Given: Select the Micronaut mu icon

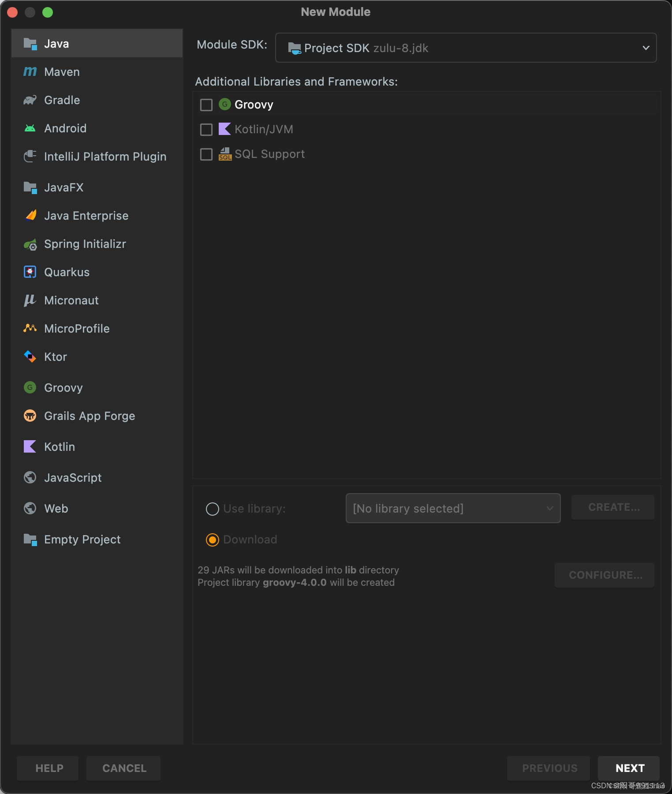Looking at the screenshot, I should coord(30,300).
